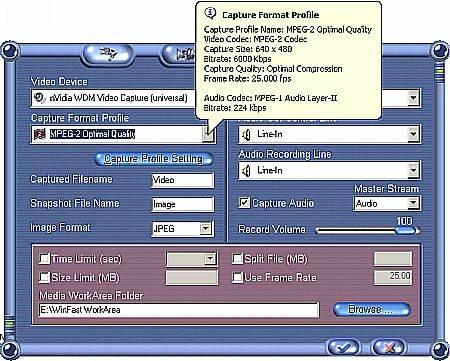Switch to the MPEG tab at top

179,54
